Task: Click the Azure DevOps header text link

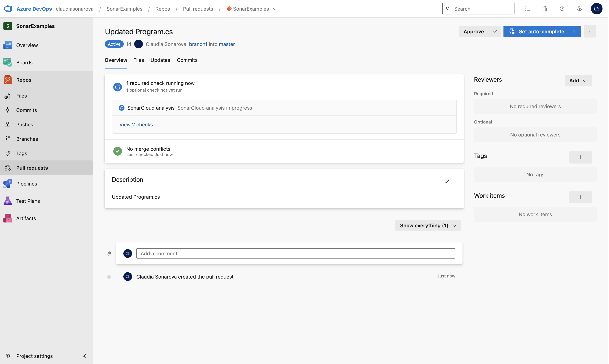Action: click(x=34, y=9)
